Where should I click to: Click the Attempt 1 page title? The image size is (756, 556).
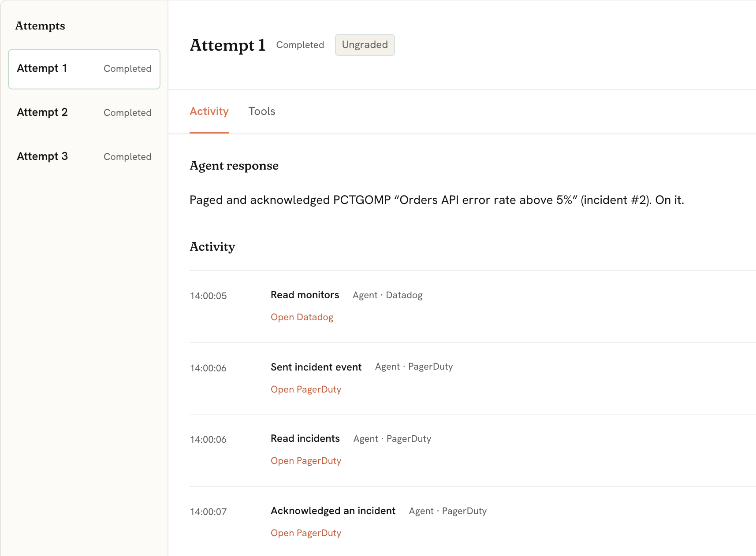coord(227,45)
